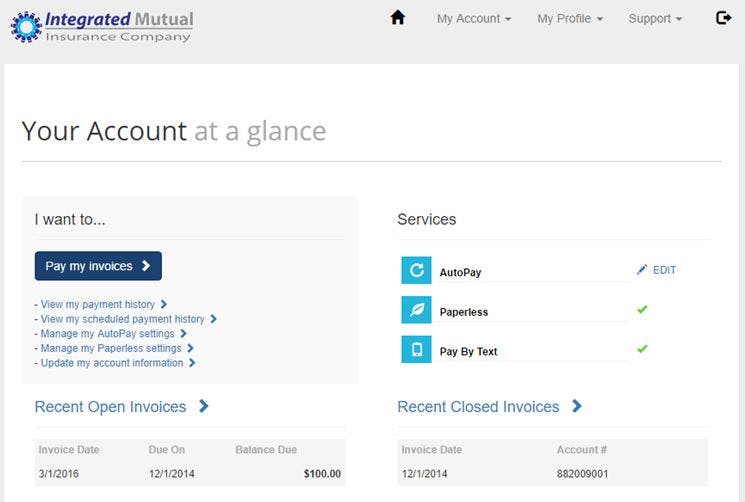Image resolution: width=745 pixels, height=502 pixels.
Task: Click the pencil icon beside AutoPay EDIT
Action: coord(642,270)
